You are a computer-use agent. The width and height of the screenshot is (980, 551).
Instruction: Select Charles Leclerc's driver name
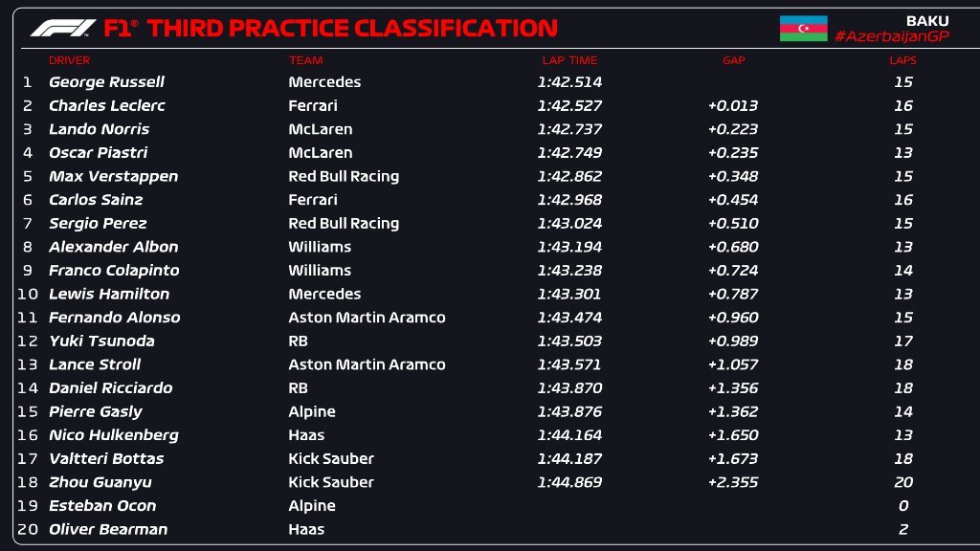tap(107, 105)
